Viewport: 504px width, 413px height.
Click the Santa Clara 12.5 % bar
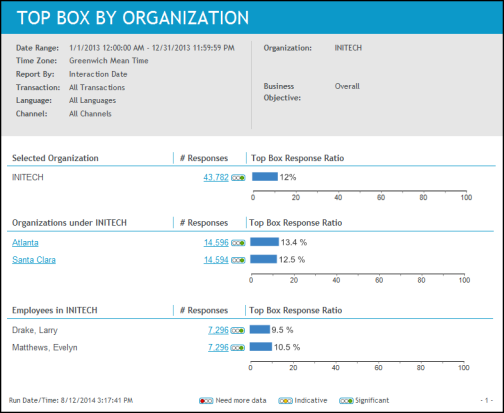[263, 259]
